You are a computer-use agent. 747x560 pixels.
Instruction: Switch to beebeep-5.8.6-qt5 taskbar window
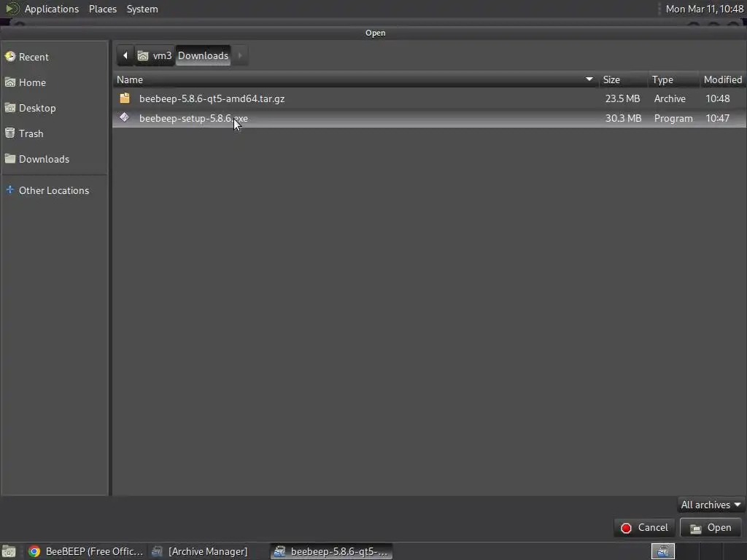[x=332, y=551]
